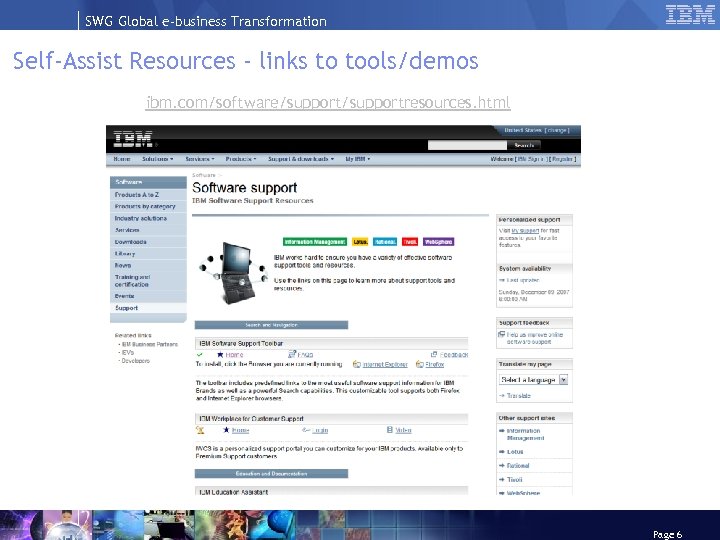This screenshot has height=540, width=720.
Task: Click the star Home icon in Workplace Customer Support row
Action: 226,430
